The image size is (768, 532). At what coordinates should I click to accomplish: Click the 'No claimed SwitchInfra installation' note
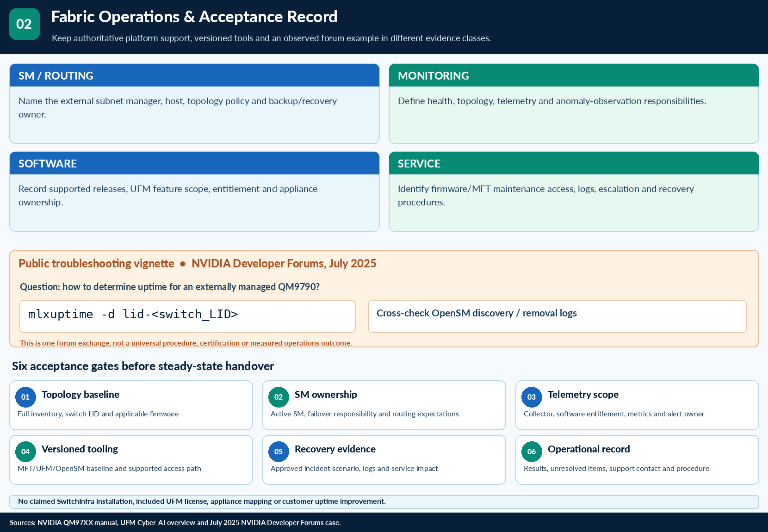pos(202,501)
